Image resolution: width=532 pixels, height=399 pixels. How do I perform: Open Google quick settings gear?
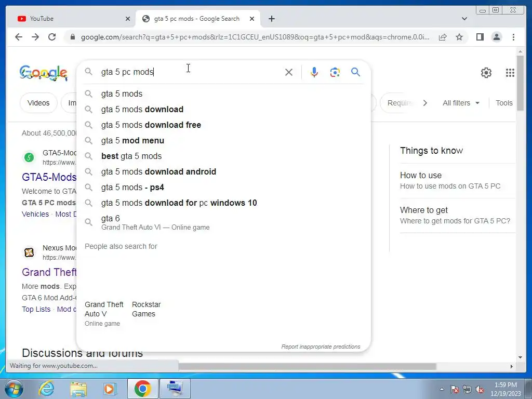pos(486,73)
